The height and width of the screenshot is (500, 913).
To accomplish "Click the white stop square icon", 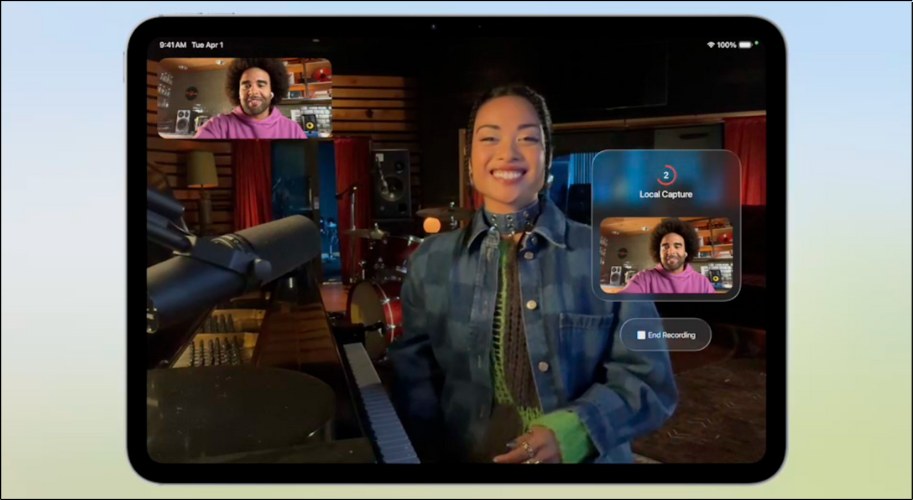I will pos(641,335).
